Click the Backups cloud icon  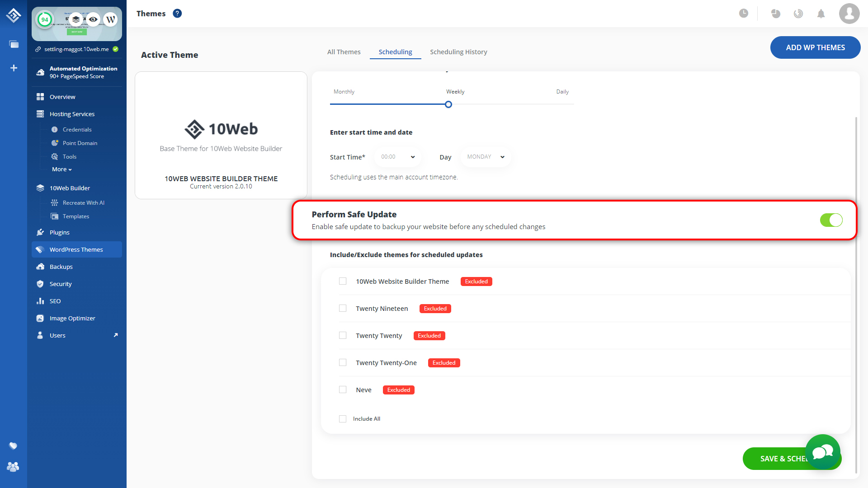coord(40,267)
